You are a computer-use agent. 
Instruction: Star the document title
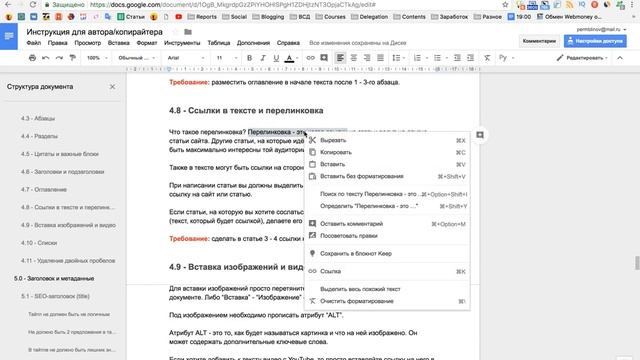coord(175,32)
